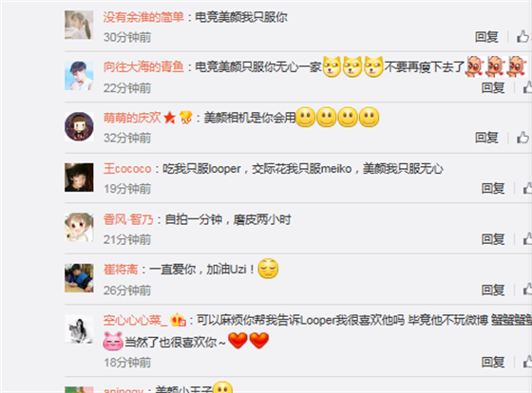This screenshot has height=393, width=532.
Task: Like the comment by 萌萌的庆欢
Action: tap(522, 138)
